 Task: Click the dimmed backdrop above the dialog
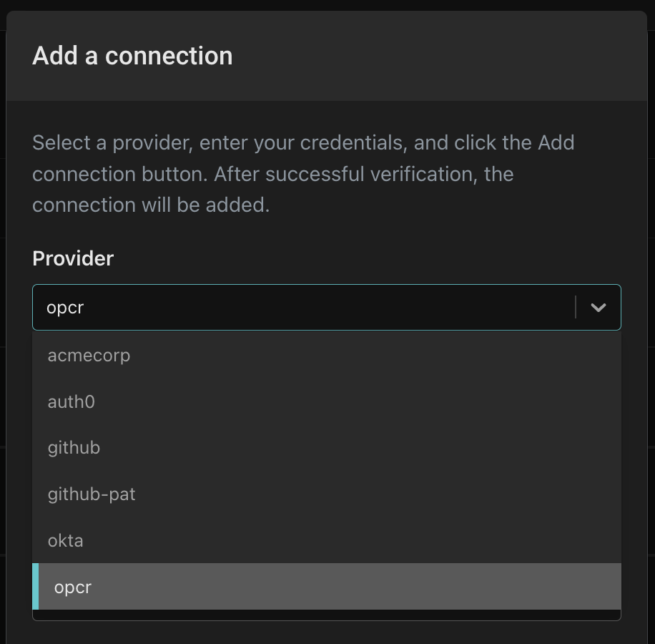click(329, 5)
